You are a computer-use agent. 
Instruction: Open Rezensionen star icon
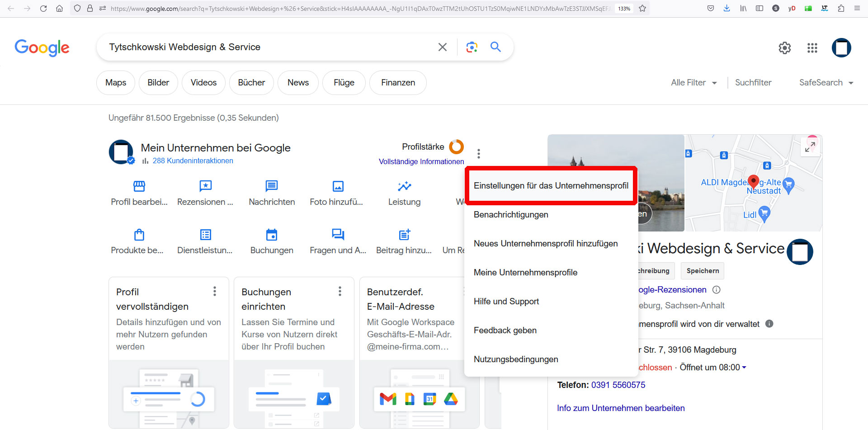click(x=206, y=186)
